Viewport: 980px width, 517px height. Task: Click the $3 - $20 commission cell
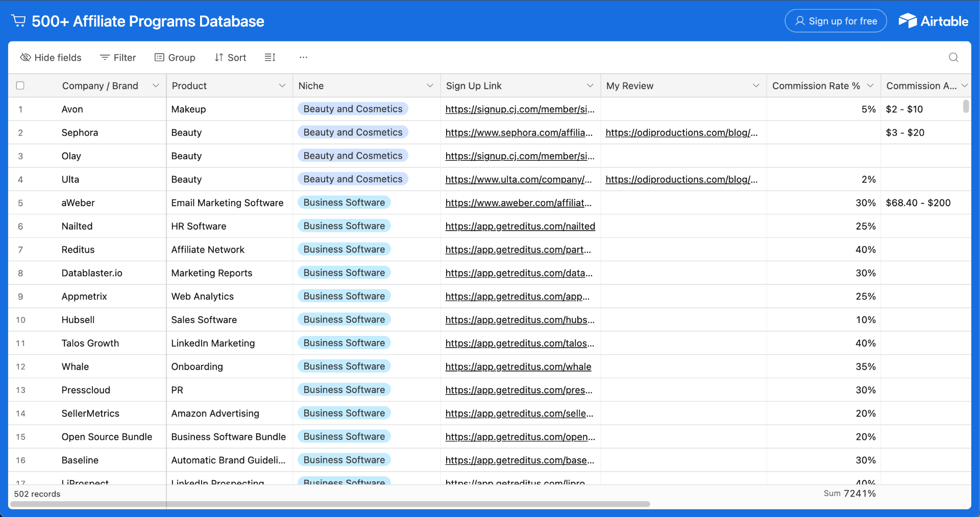pos(925,133)
